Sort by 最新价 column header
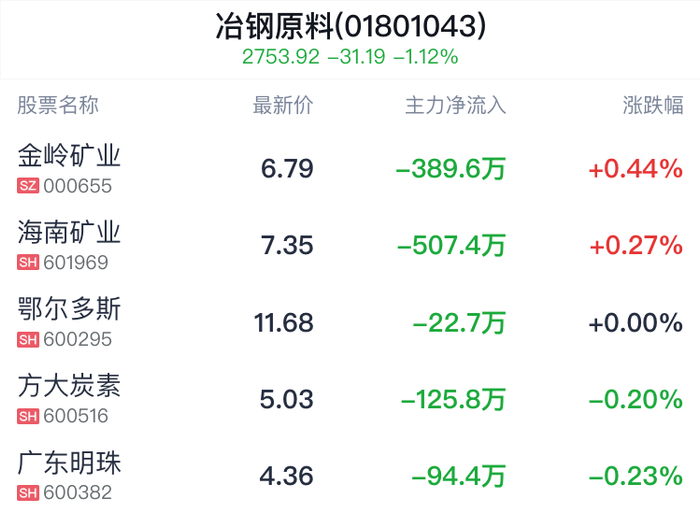The height and width of the screenshot is (527, 700). coord(283,105)
